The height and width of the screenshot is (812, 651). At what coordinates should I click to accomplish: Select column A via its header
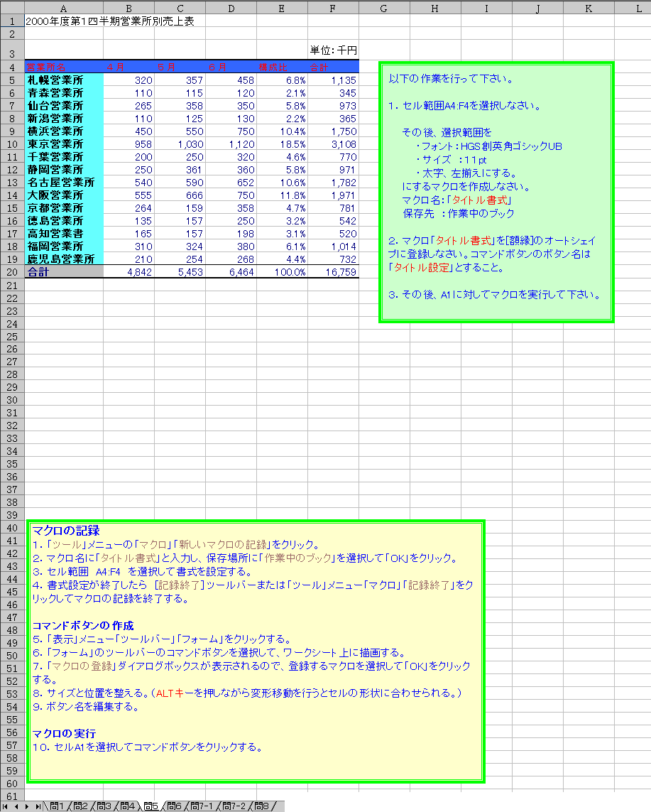click(64, 9)
